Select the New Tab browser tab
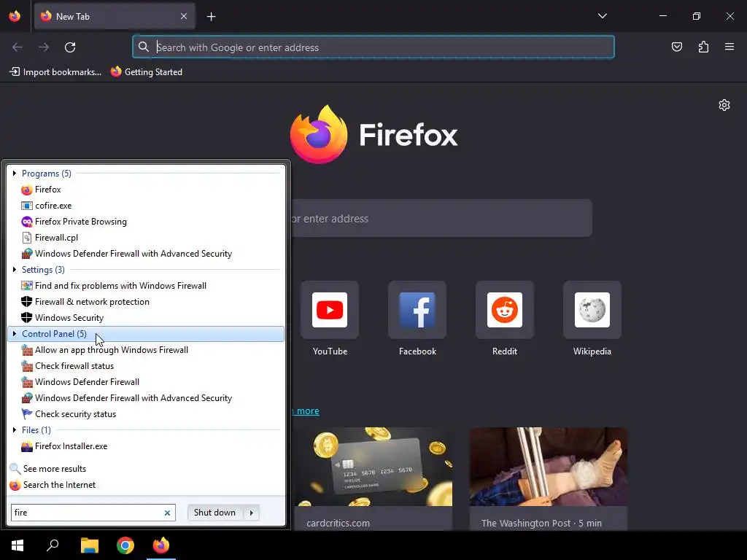747x560 pixels. coord(115,16)
